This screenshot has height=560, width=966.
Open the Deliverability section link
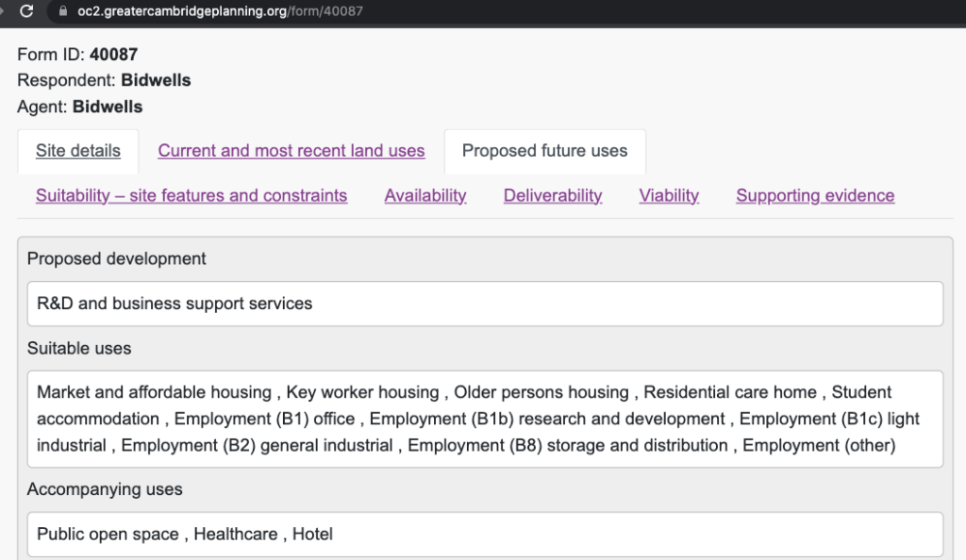pyautogui.click(x=553, y=196)
